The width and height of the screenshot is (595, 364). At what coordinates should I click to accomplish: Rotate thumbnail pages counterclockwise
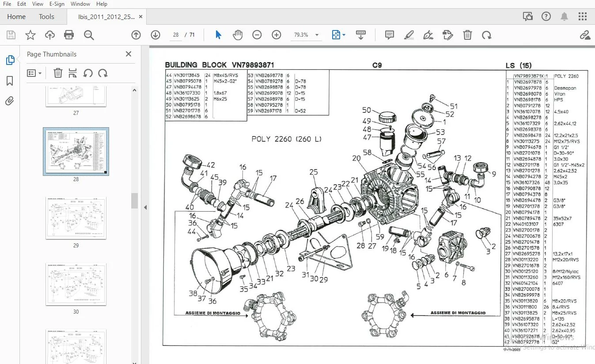coord(88,73)
